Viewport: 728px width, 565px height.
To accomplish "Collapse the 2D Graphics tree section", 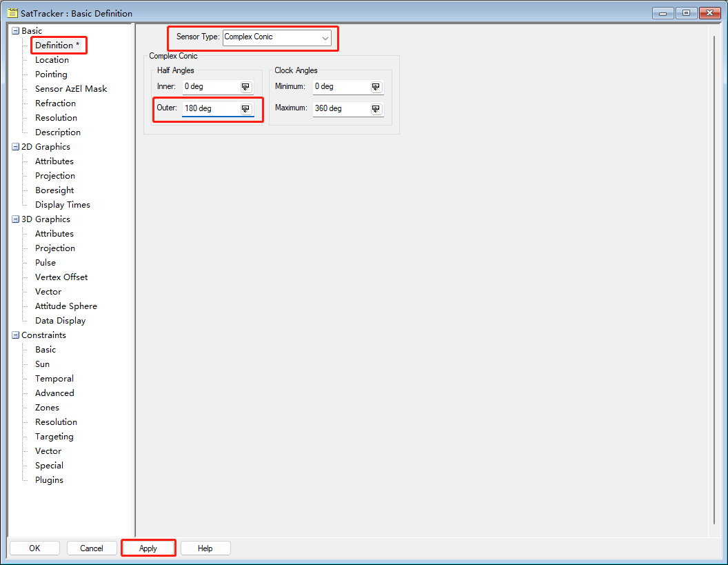I will pos(15,147).
